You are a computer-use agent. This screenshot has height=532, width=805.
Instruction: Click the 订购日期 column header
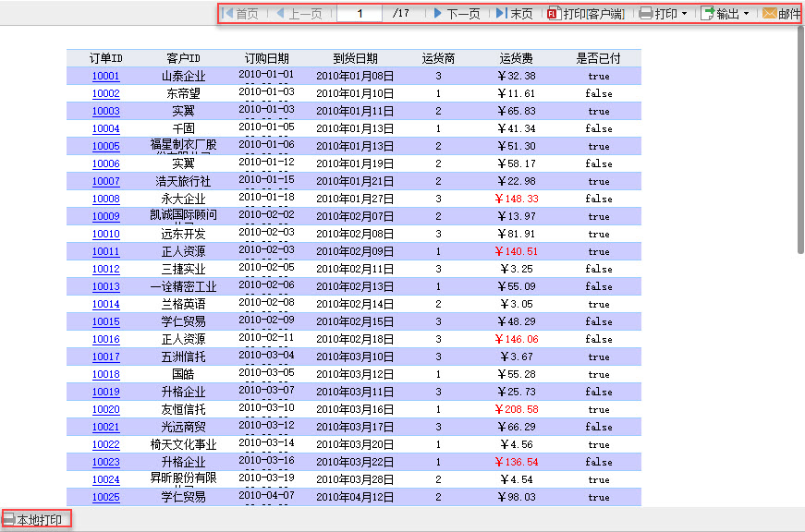pos(266,58)
